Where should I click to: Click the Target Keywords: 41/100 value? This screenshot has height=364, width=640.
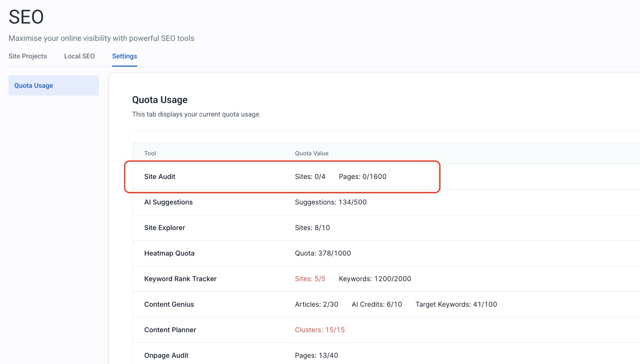[456, 305]
